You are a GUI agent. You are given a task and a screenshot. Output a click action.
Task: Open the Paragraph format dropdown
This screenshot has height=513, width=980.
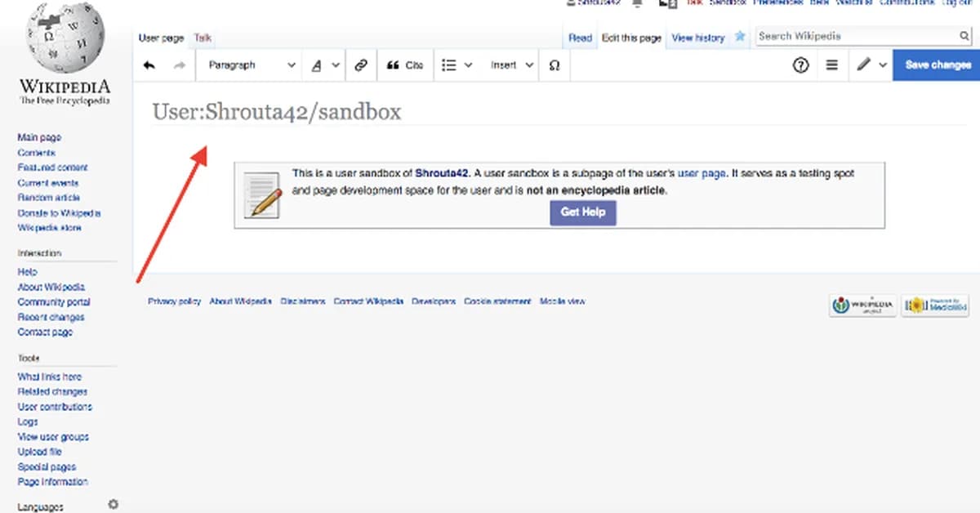click(251, 65)
